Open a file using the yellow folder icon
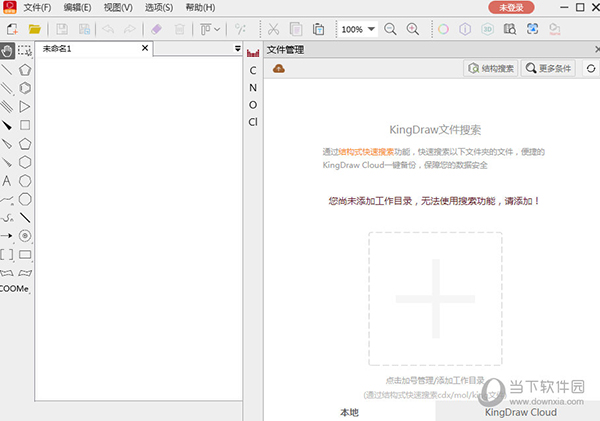Viewport: 600px width, 421px height. 34,29
